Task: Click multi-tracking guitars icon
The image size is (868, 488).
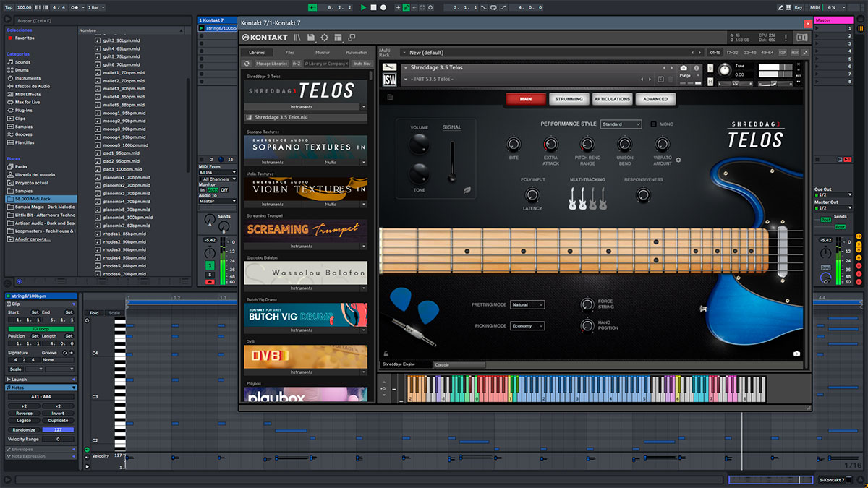Action: (x=587, y=198)
